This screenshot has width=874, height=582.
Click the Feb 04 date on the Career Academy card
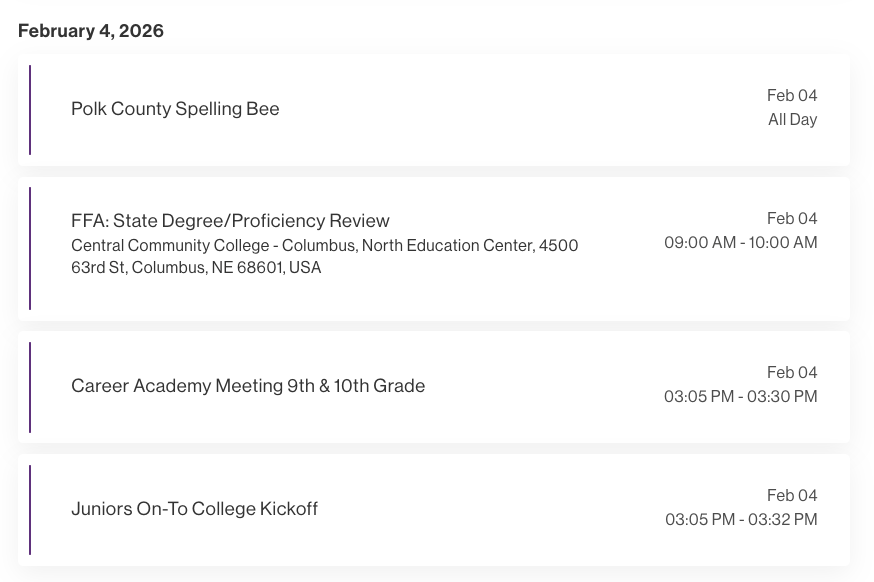click(792, 373)
